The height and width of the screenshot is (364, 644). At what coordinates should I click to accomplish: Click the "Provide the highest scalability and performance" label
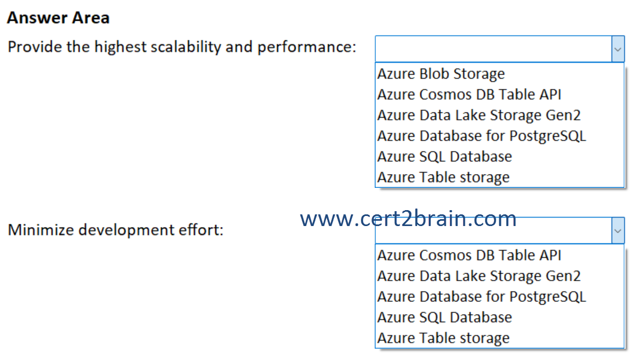point(182,47)
